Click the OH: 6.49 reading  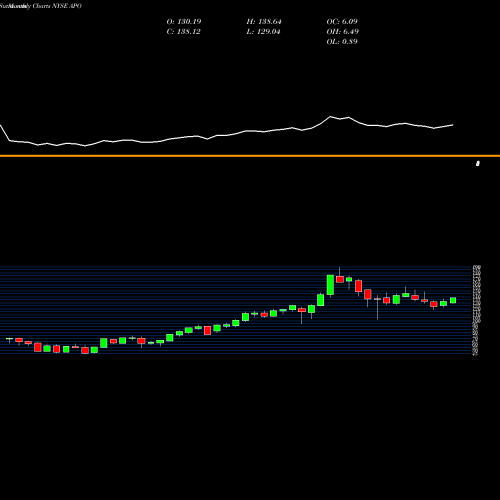[342, 32]
